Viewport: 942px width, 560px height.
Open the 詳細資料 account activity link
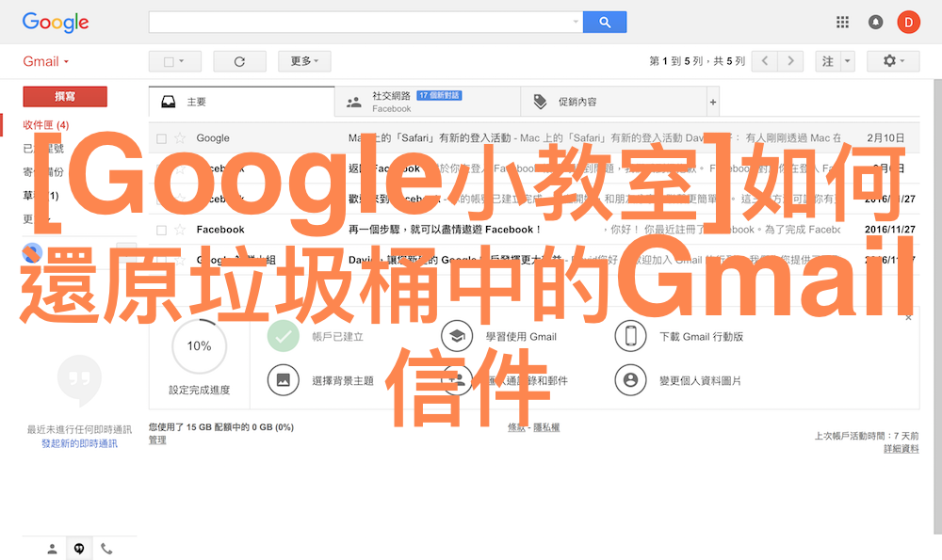(901, 448)
